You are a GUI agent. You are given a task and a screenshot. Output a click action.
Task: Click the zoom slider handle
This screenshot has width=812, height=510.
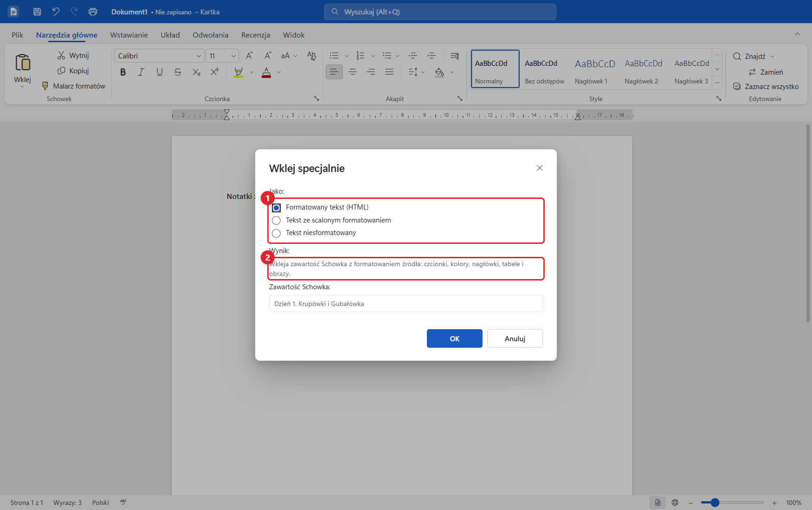(x=715, y=503)
